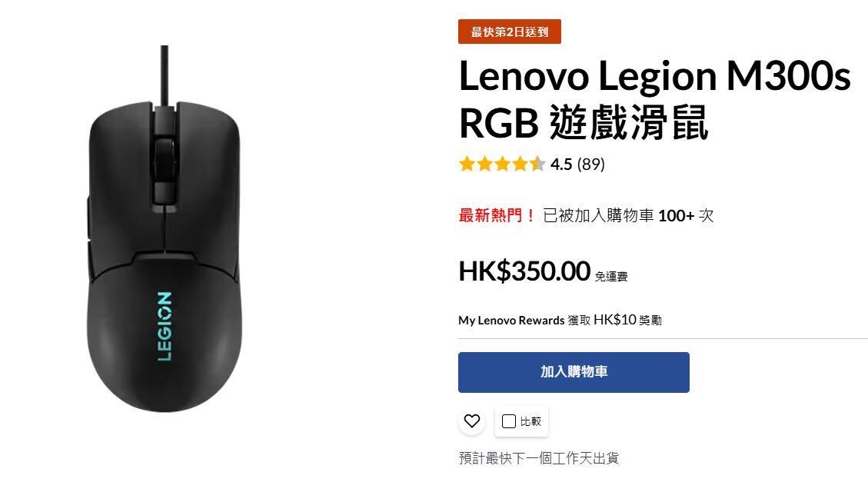
Task: Tick the 比較 compare checkbox
Action: coord(509,421)
